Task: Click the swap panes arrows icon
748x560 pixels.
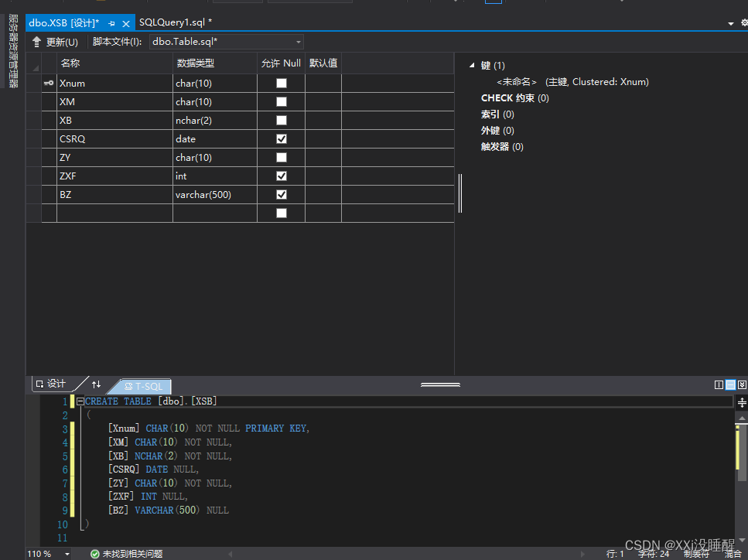Action: point(97,384)
